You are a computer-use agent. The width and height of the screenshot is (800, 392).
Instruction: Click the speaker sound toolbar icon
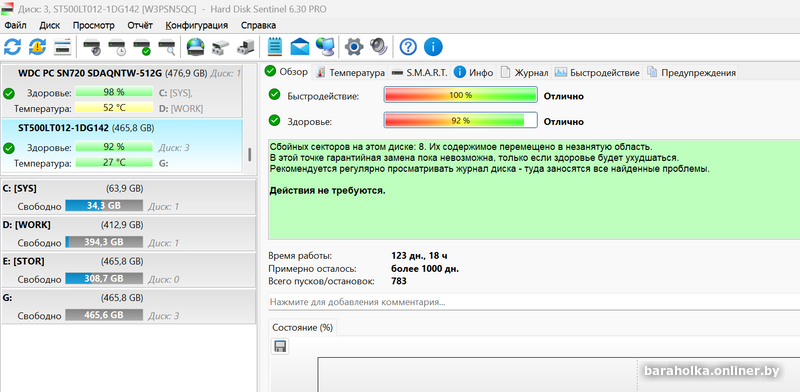pyautogui.click(x=379, y=47)
